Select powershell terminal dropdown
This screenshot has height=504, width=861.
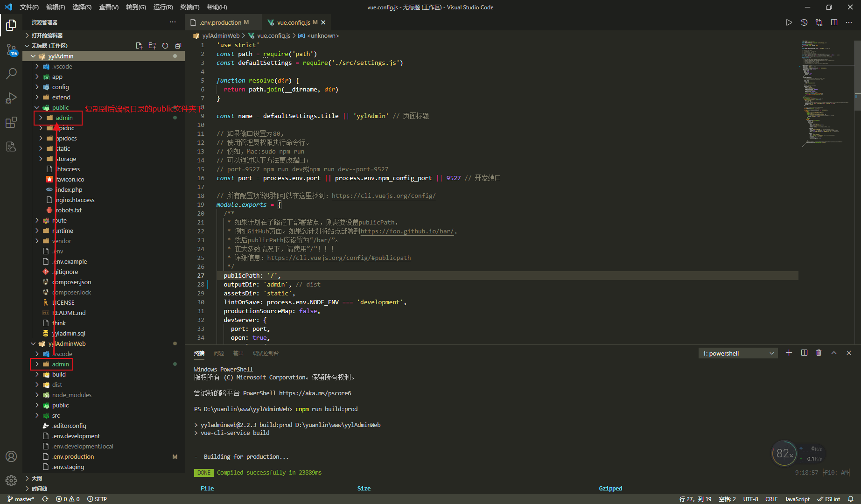[738, 353]
